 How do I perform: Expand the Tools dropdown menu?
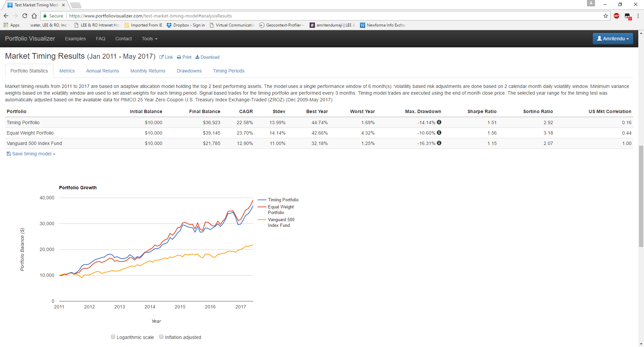149,39
